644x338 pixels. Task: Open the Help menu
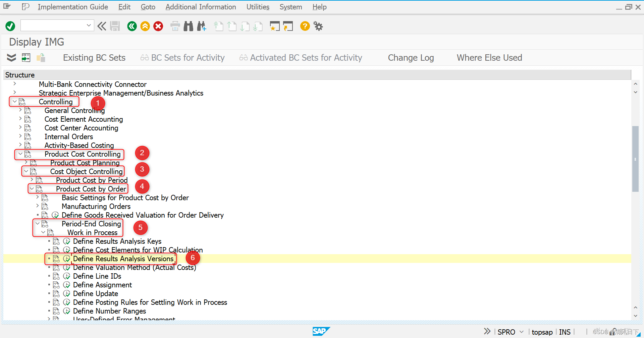(x=320, y=7)
